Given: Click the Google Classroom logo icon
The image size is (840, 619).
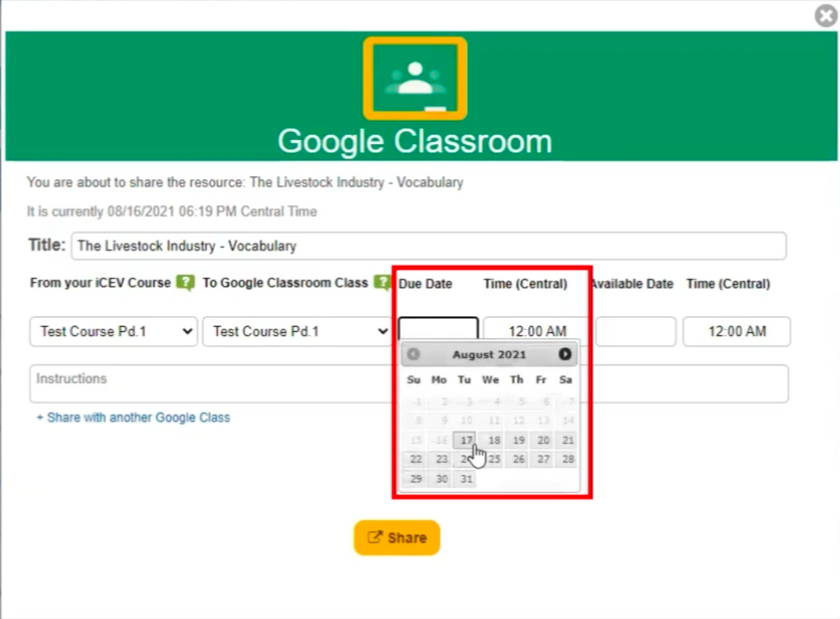Looking at the screenshot, I should click(415, 78).
